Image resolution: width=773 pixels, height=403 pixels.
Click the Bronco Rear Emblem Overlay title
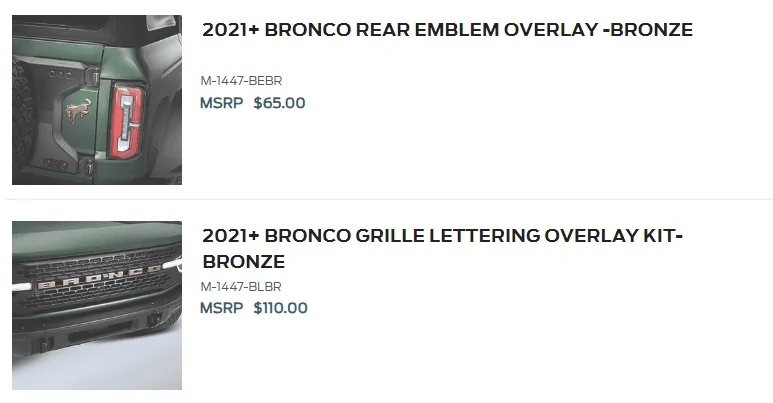point(447,30)
